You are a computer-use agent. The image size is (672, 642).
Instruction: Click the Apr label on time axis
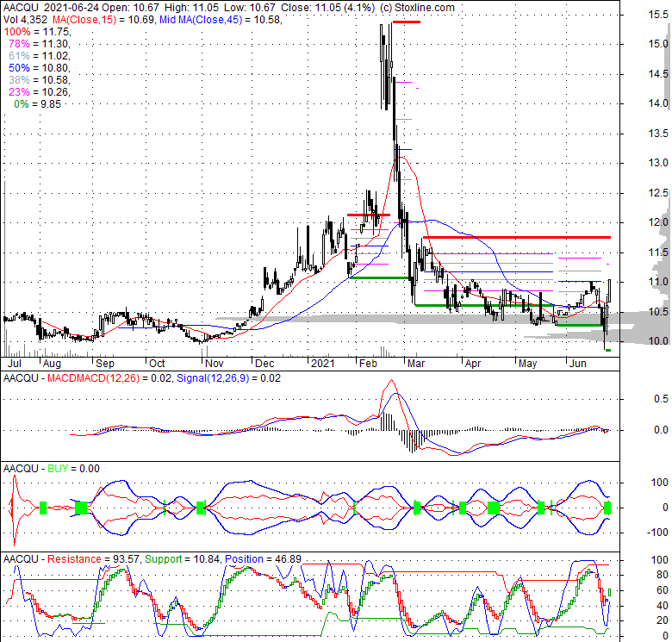point(473,364)
